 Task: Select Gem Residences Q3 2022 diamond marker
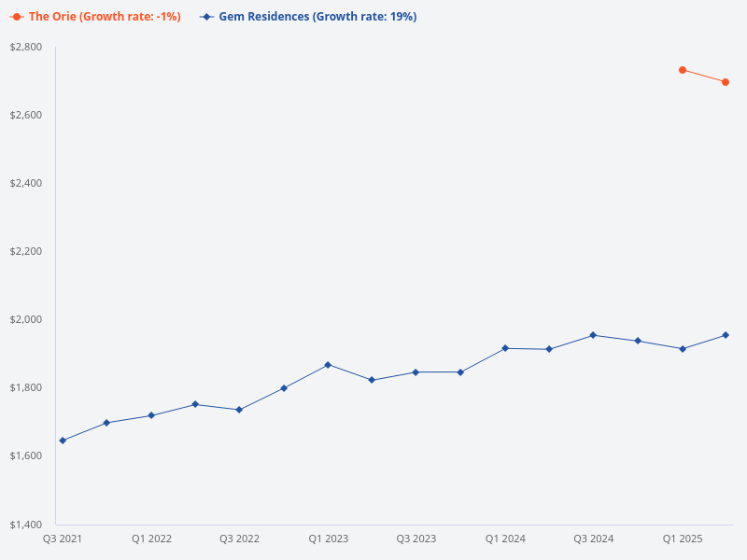click(239, 410)
